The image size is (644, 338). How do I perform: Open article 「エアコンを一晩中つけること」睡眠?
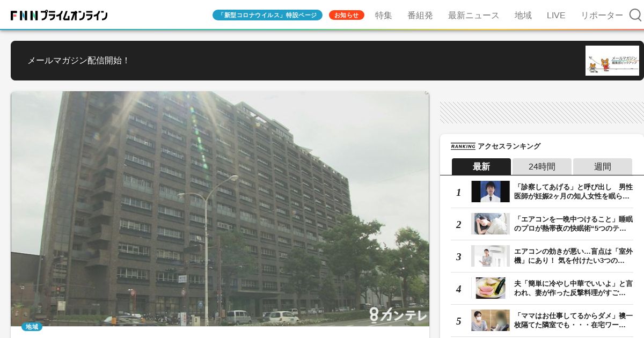pos(573,224)
